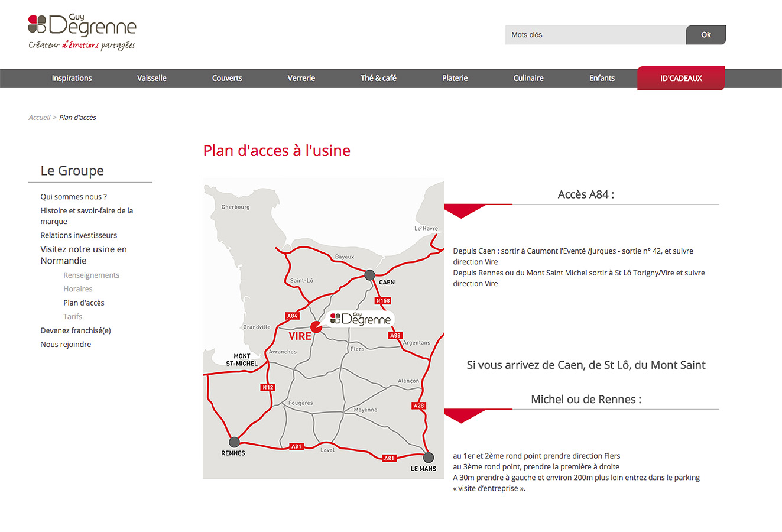Click the N158 road badge on map
The height and width of the screenshot is (532, 782).
click(383, 300)
